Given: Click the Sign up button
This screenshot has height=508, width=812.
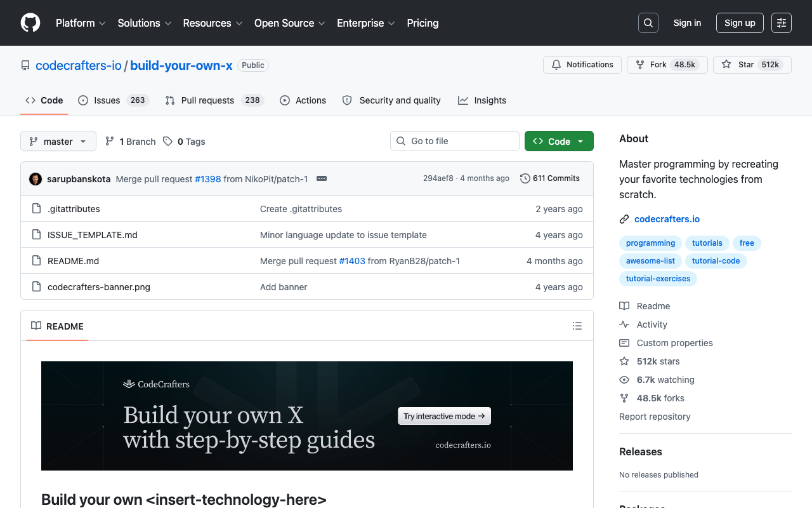Looking at the screenshot, I should click(740, 23).
